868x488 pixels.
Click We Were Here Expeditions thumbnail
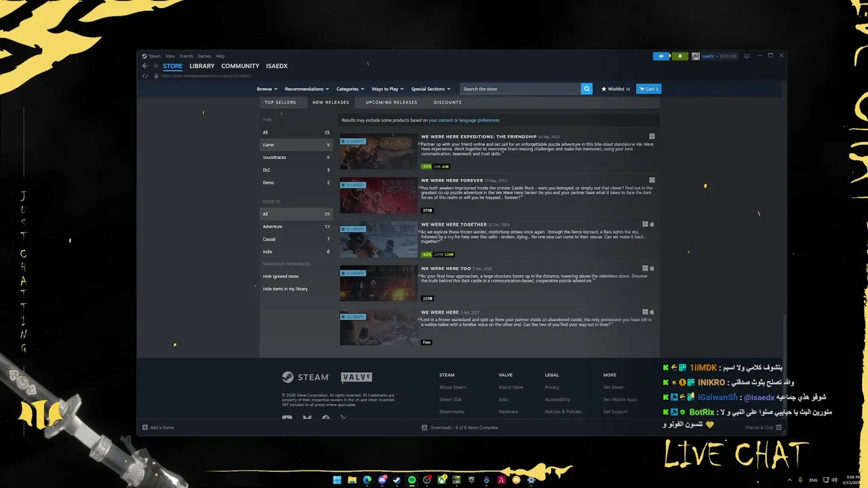pos(378,152)
